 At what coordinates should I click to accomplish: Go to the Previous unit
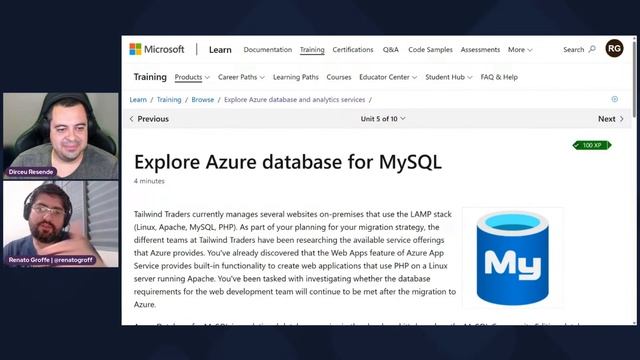click(149, 119)
